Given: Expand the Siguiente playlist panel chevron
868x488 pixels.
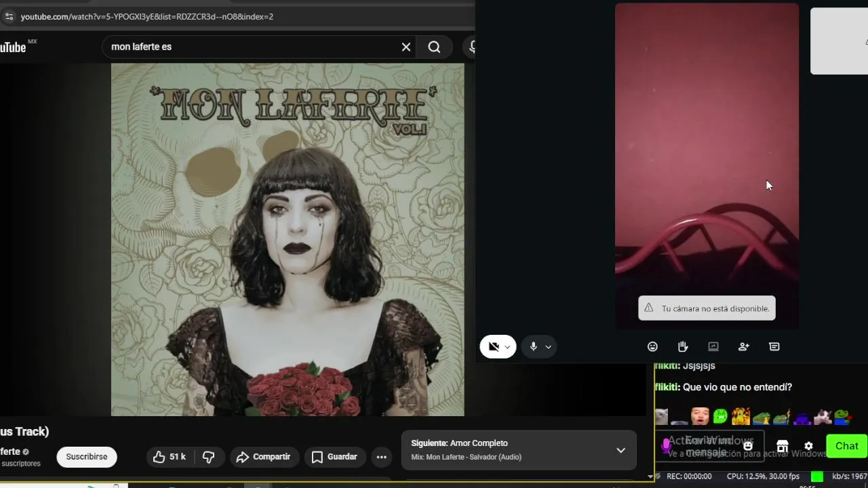Looking at the screenshot, I should click(x=620, y=450).
